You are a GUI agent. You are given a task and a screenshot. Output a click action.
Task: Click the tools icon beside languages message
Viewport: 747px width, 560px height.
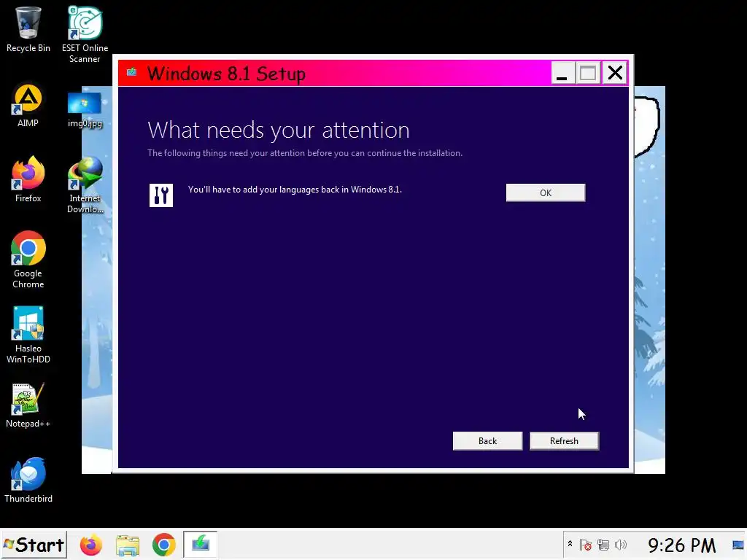point(161,195)
